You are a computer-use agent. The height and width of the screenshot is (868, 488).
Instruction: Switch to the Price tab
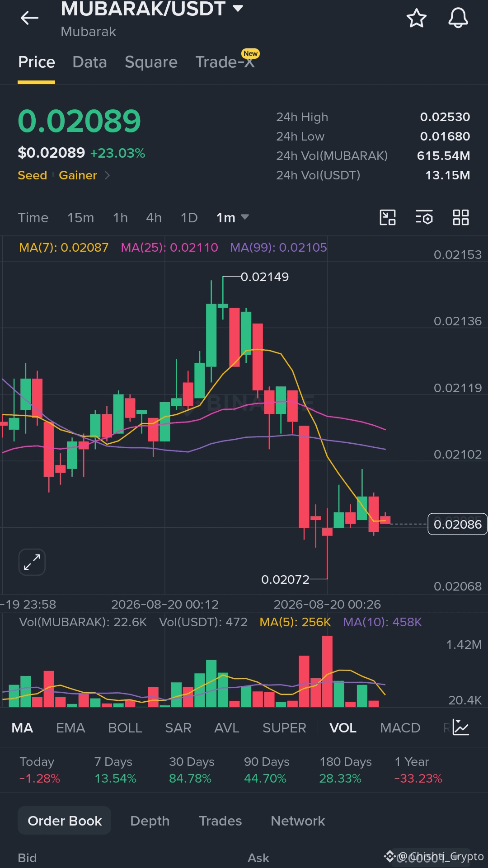pyautogui.click(x=37, y=62)
